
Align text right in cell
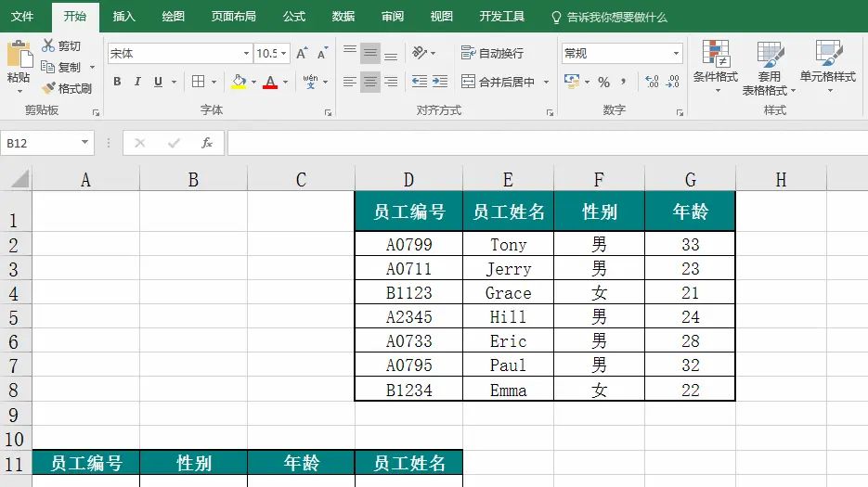(391, 82)
